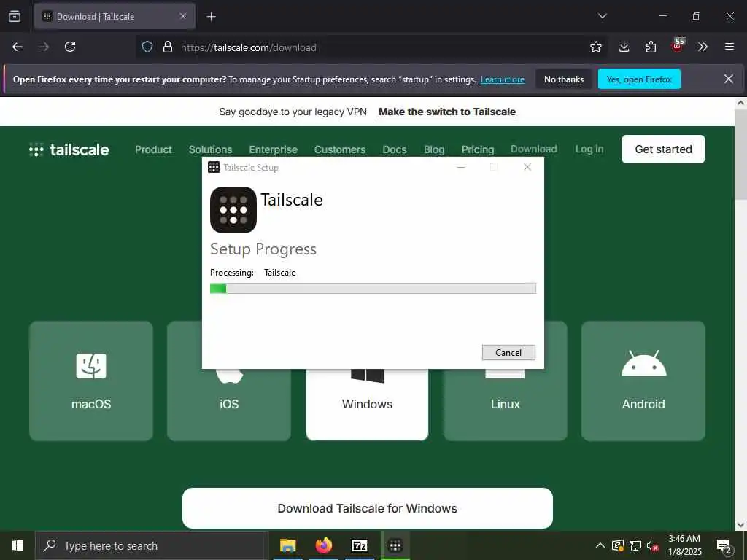This screenshot has width=747, height=560.
Task: Cancel the Tailscale setup
Action: (508, 352)
